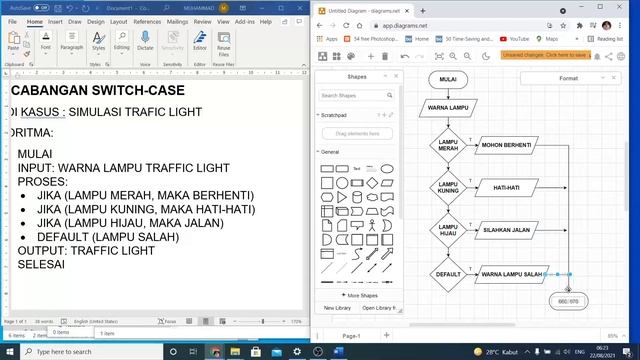Adjust the Word zoom slider

point(263,322)
